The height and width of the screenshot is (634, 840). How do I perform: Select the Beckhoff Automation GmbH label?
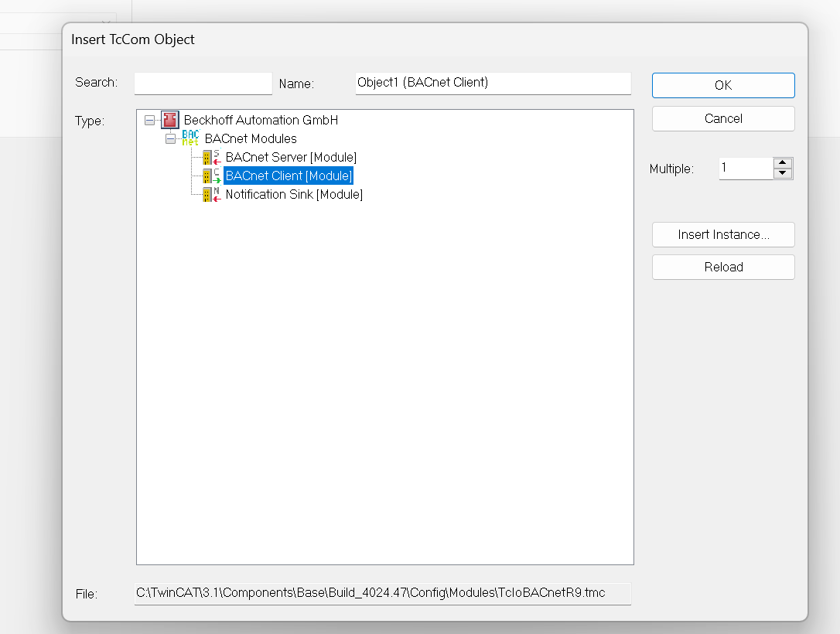[261, 120]
